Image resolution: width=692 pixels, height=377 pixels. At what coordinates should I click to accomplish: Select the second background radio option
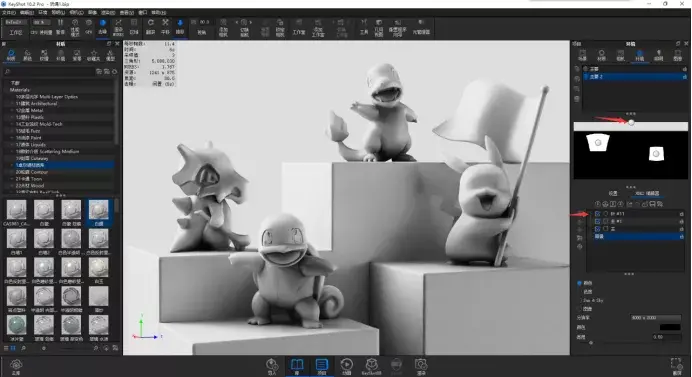(x=579, y=292)
